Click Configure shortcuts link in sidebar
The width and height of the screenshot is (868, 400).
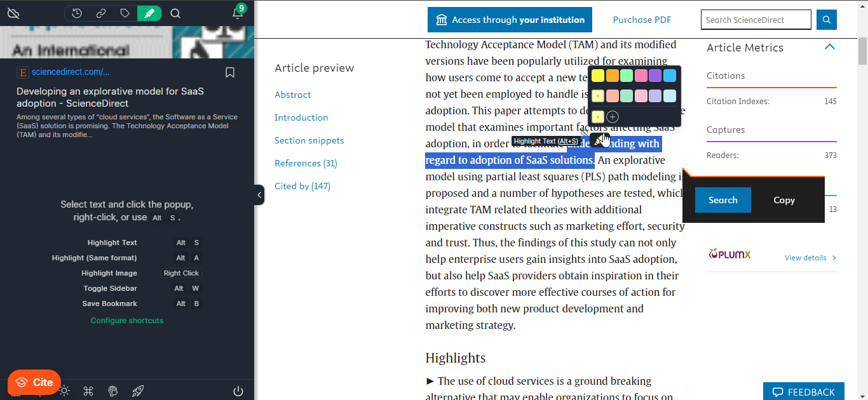127,321
